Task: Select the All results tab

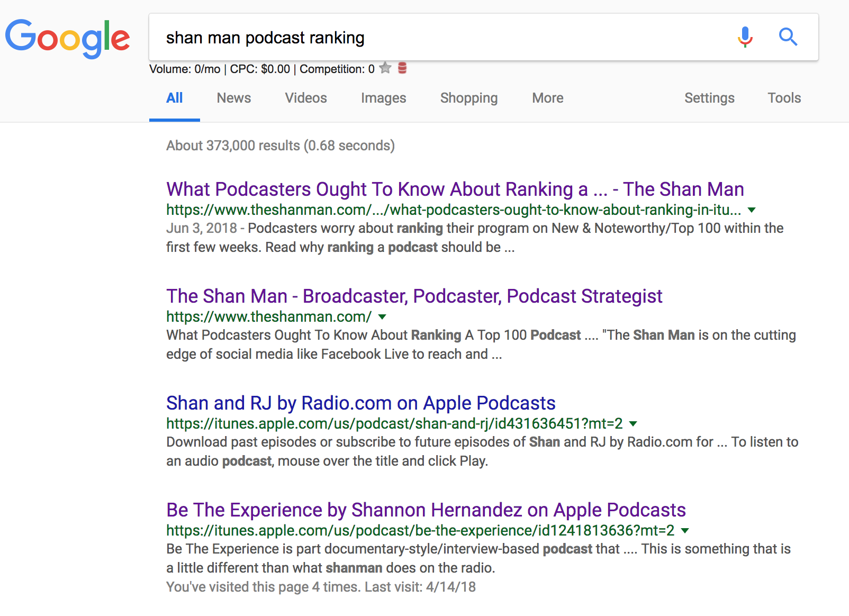Action: pyautogui.click(x=174, y=98)
